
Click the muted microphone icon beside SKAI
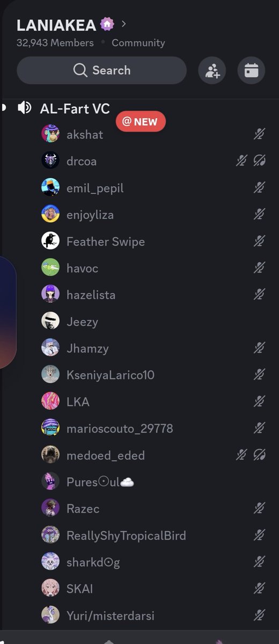[x=260, y=589]
